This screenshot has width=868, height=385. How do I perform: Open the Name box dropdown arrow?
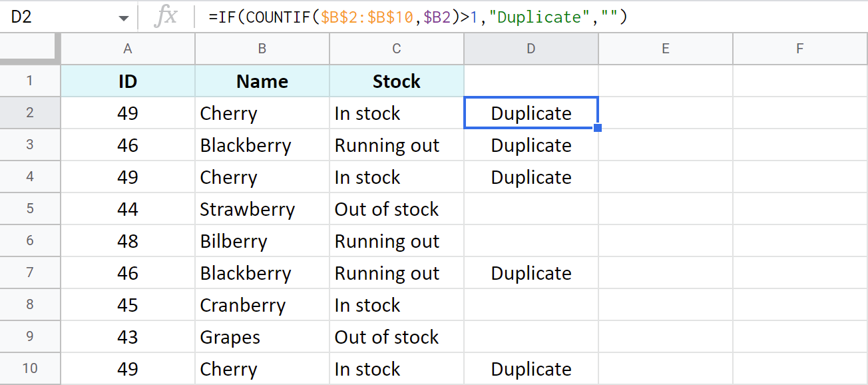pos(124,15)
